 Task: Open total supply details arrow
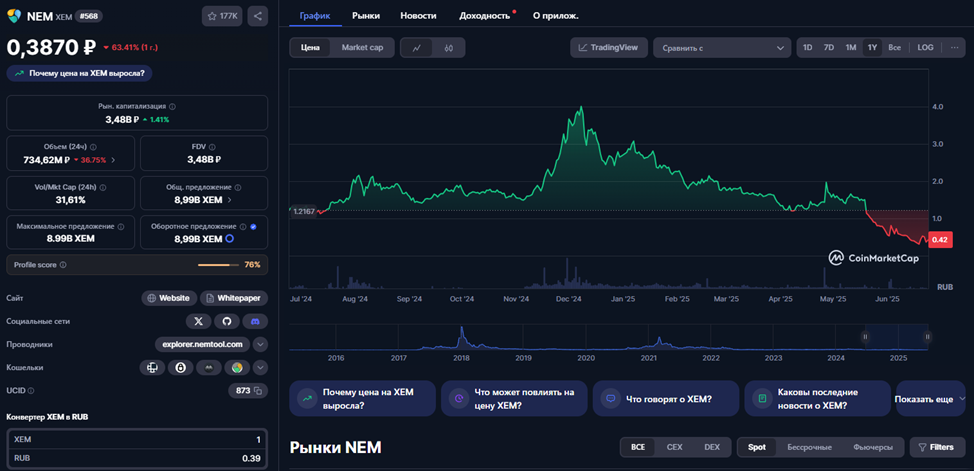click(230, 199)
